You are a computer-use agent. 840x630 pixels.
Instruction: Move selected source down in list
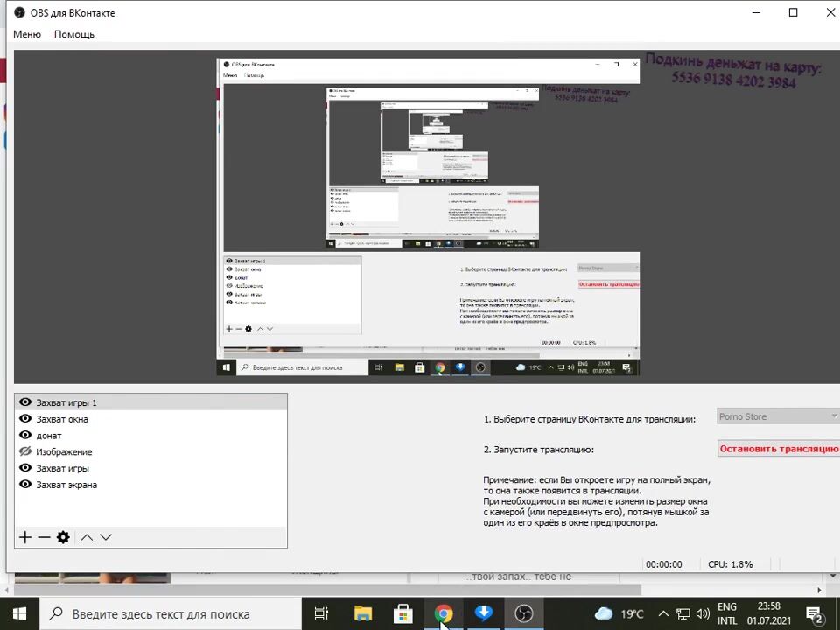106,537
